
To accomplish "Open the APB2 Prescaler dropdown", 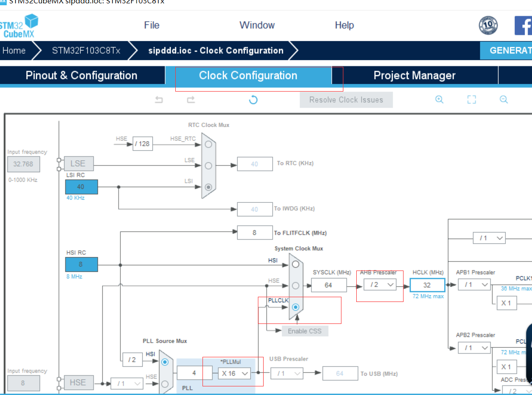I will [x=474, y=348].
